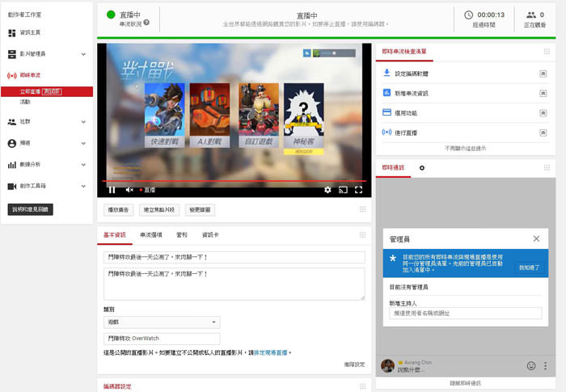Click the blue 進行直播 broadcast icon
The image size is (566, 392).
coord(386,132)
